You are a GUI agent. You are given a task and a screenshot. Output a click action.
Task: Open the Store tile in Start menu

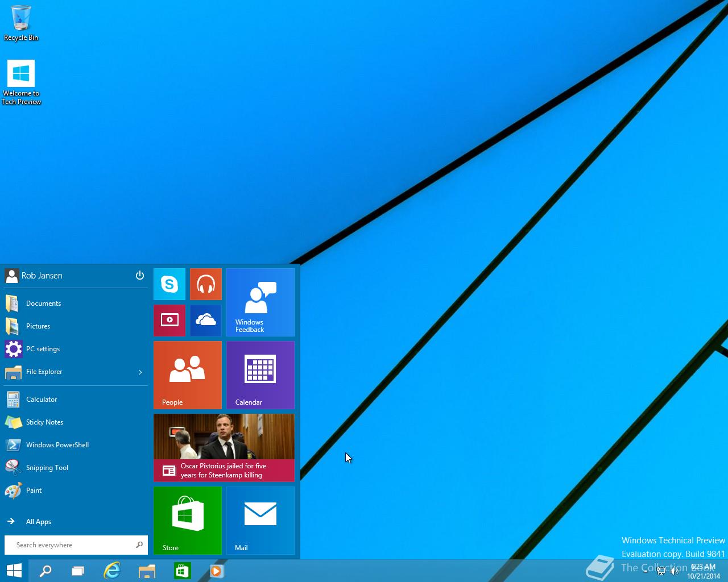(x=188, y=521)
